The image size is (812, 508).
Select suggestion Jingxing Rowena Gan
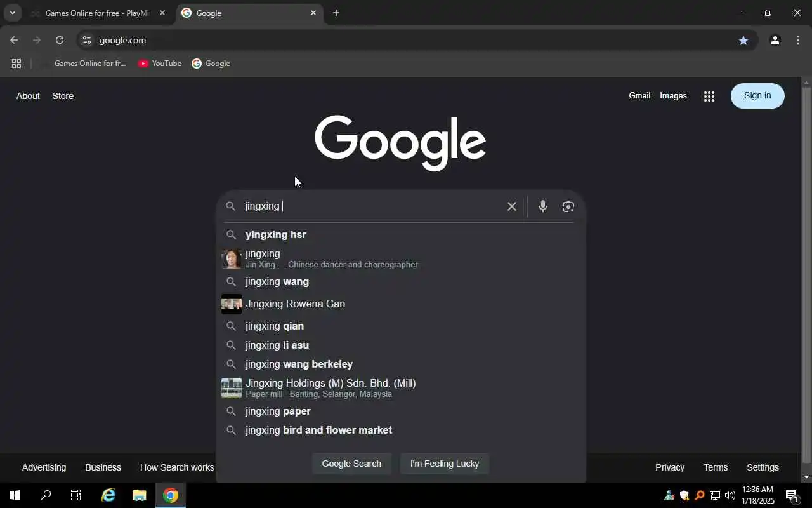point(400,304)
